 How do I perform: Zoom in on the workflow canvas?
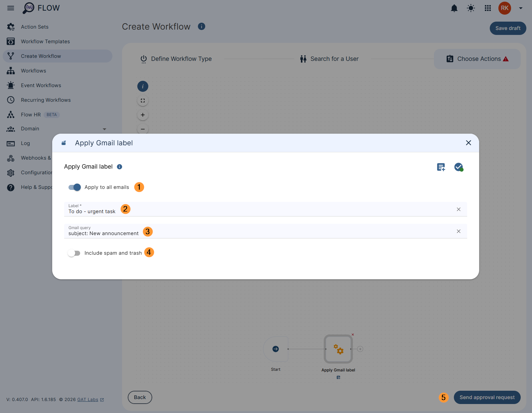tap(143, 115)
